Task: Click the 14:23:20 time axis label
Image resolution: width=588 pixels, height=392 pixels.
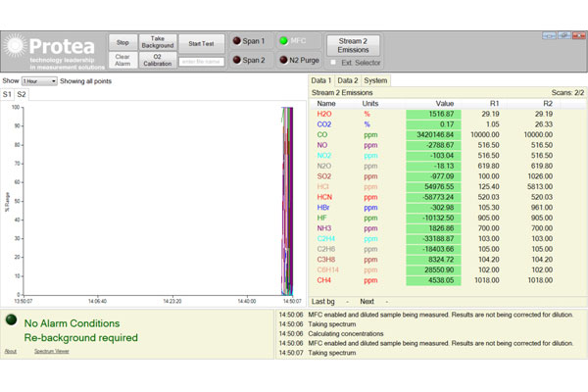Action: pos(172,301)
